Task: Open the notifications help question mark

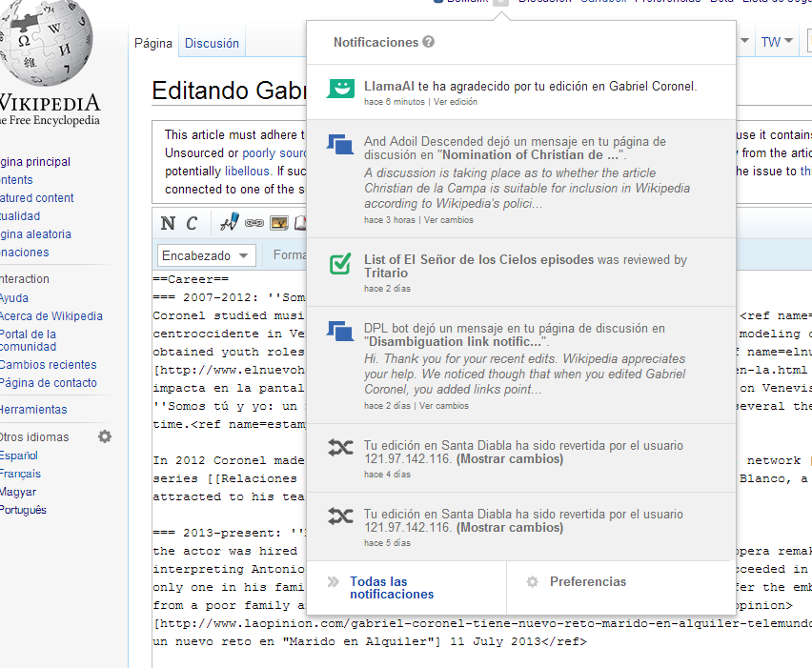Action: (428, 42)
